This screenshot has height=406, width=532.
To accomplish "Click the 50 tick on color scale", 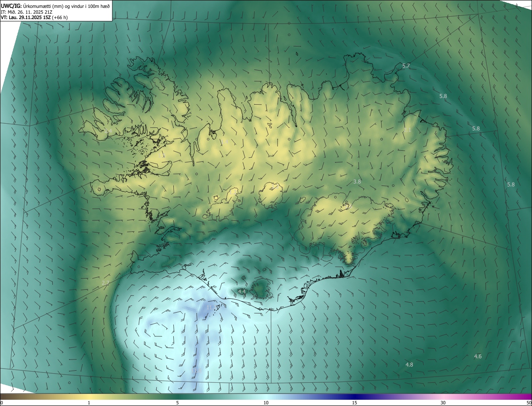I will [x=528, y=403].
